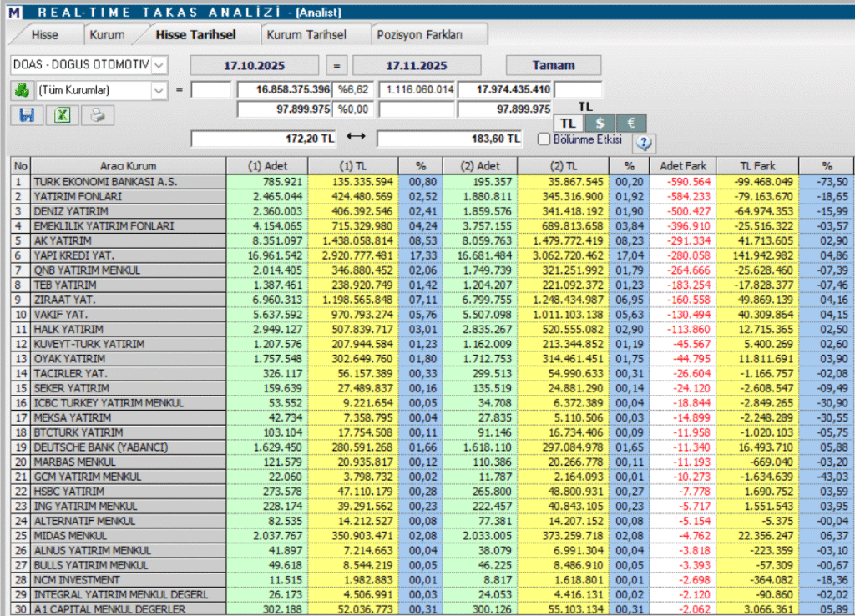Viewport: 855px width, 616px height.
Task: Select the YAPI KREDI YAT. row
Action: (432, 255)
